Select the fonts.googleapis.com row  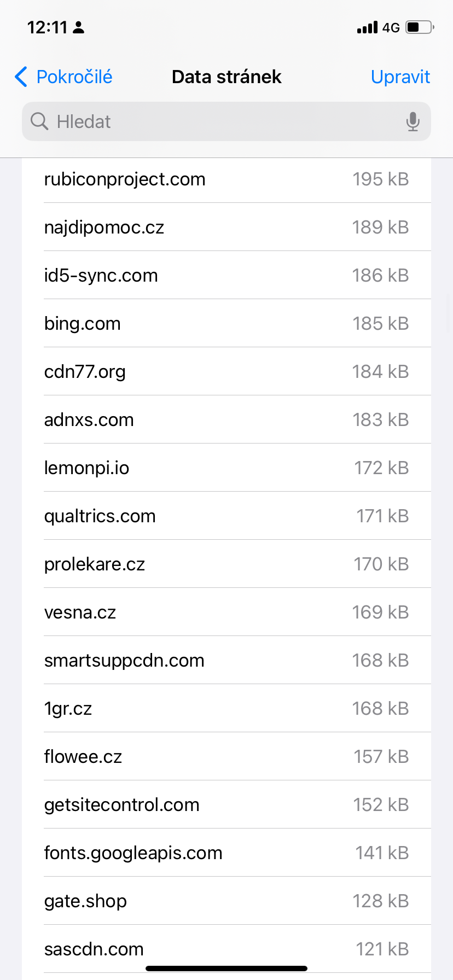point(226,853)
